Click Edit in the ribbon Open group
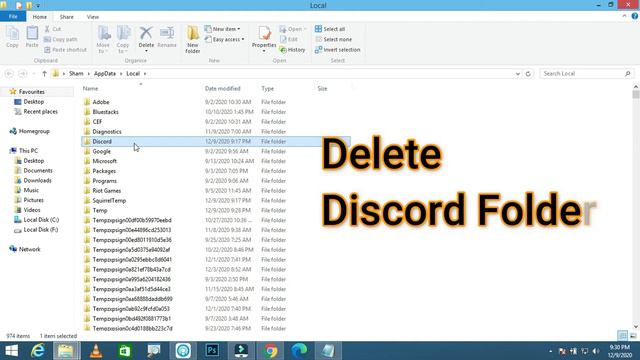This screenshot has height=360, width=640. click(x=289, y=39)
